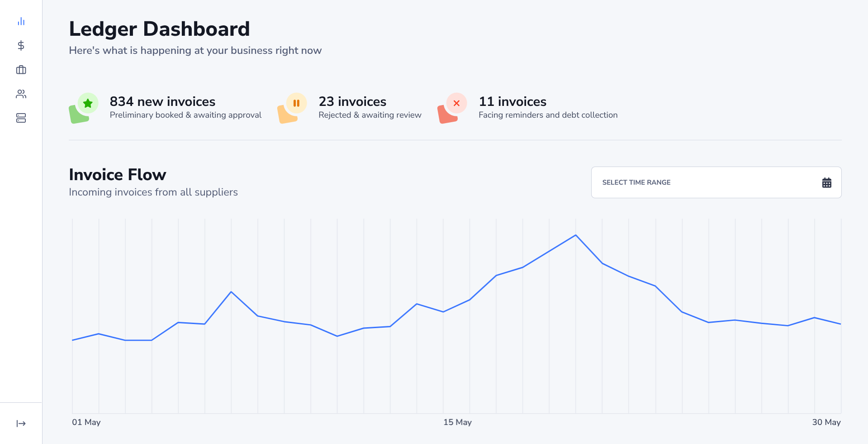Screen dimensions: 868x444
Task: Click the calendar icon in time range
Action: pos(826,182)
